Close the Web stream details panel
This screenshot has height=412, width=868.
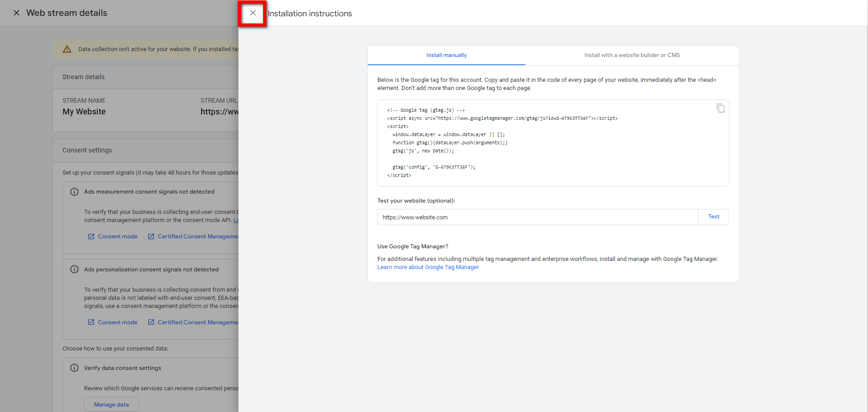[17, 13]
